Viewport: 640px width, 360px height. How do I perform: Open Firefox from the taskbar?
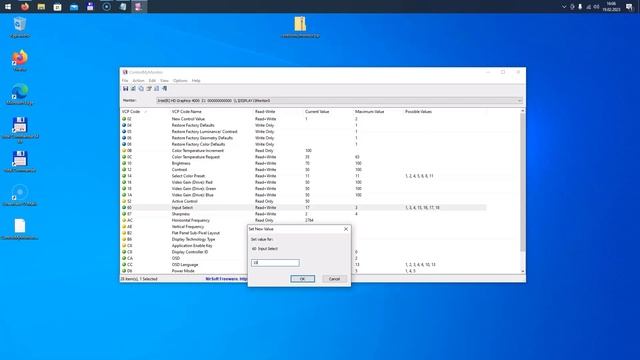pyautogui.click(x=25, y=7)
